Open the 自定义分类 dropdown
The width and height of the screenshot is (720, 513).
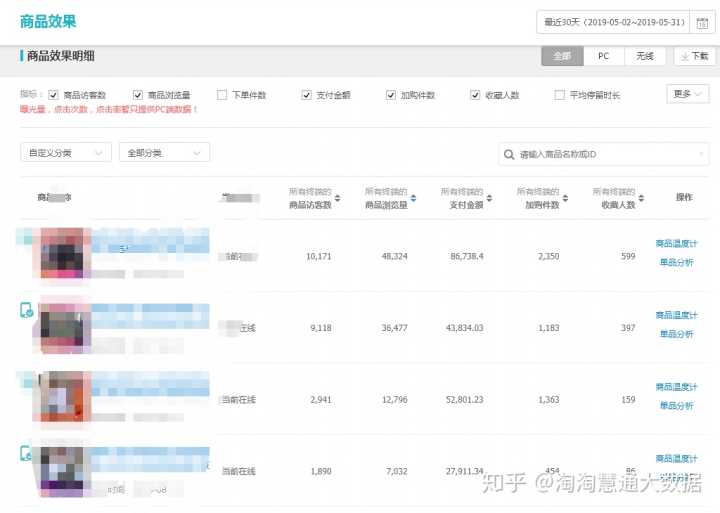(x=65, y=153)
